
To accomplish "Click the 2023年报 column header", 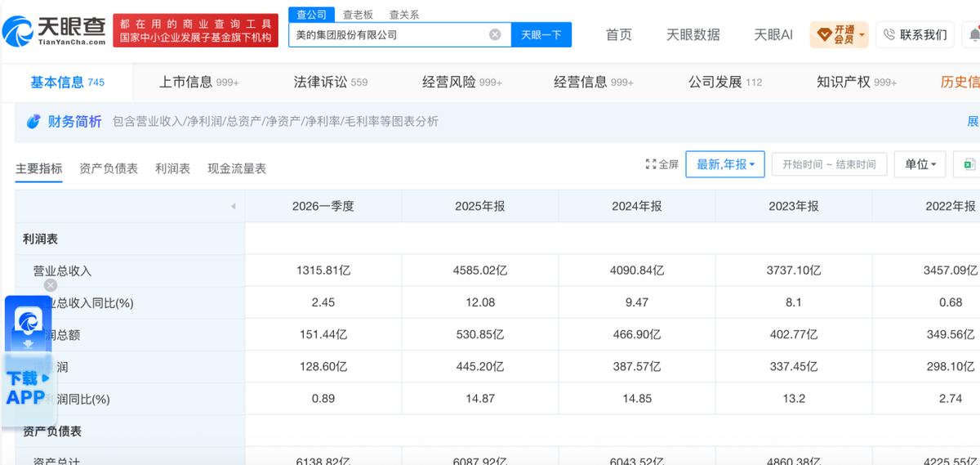I will point(794,206).
